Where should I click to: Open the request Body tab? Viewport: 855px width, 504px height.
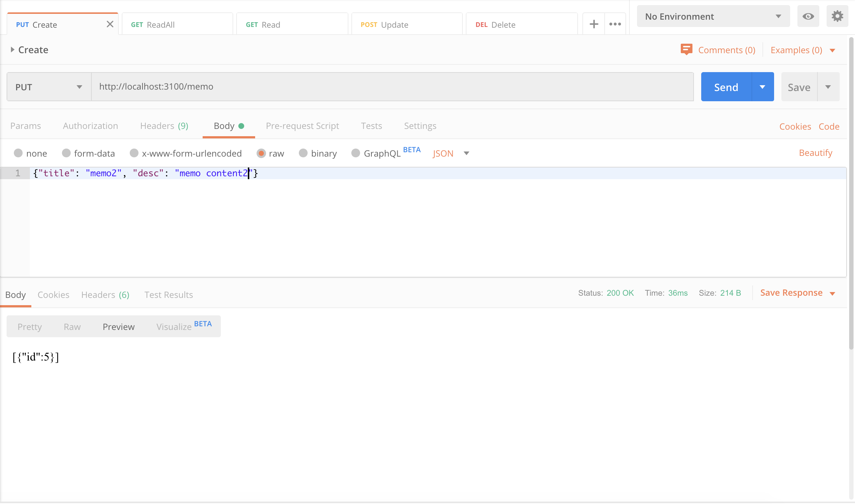(229, 126)
